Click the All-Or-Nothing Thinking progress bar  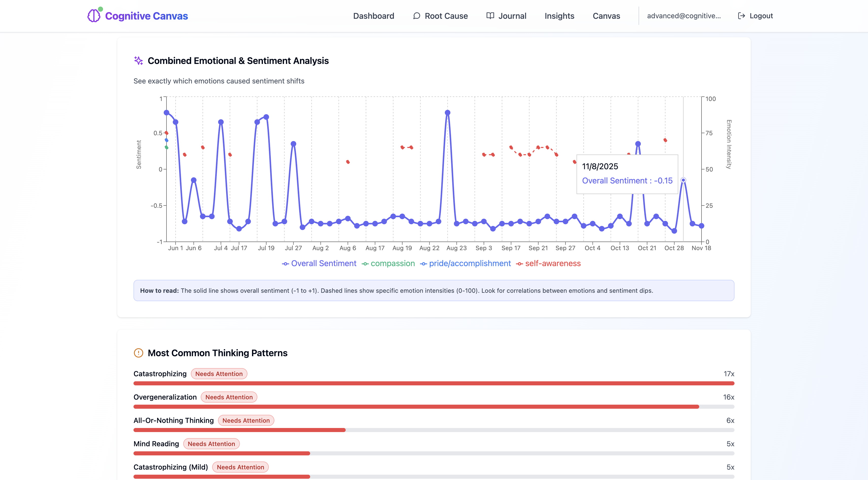pyautogui.click(x=434, y=430)
